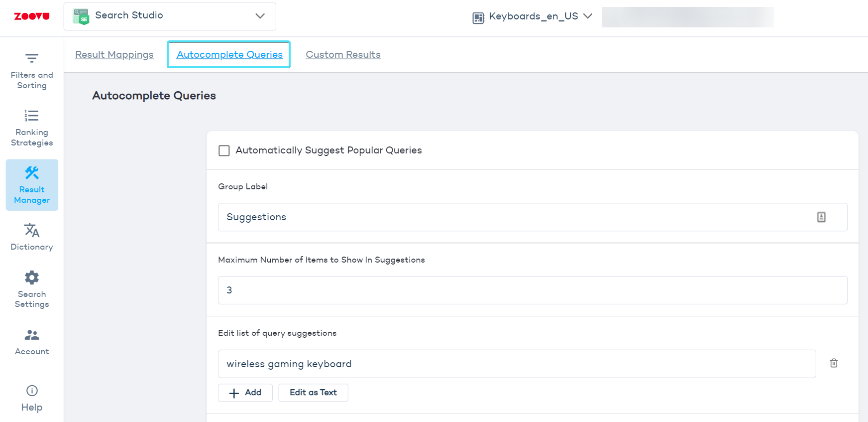868x422 pixels.
Task: Click the maximum number of items field
Action: 532,290
